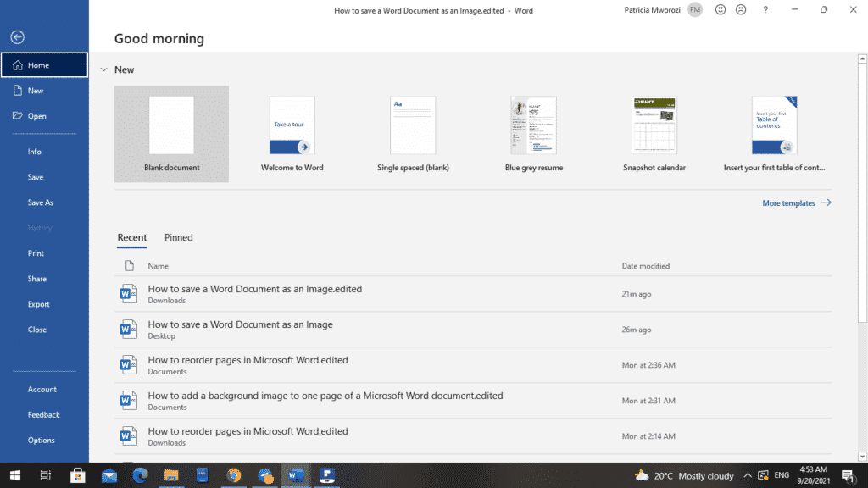
Task: Click Patricia Mworozi's profile avatar
Action: click(694, 9)
